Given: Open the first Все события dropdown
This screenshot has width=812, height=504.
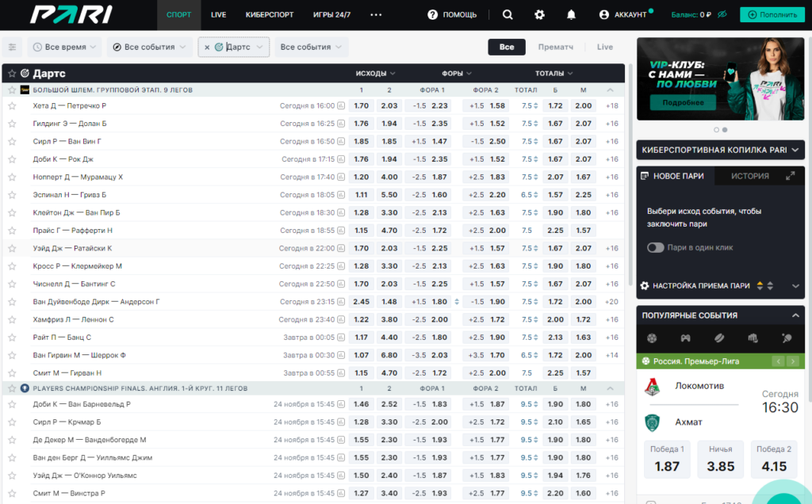Looking at the screenshot, I should [150, 47].
